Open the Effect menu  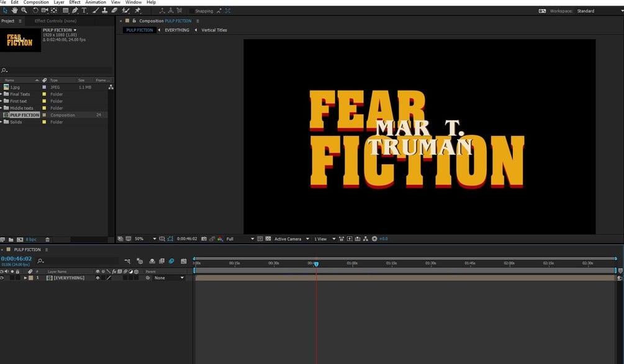coord(75,2)
